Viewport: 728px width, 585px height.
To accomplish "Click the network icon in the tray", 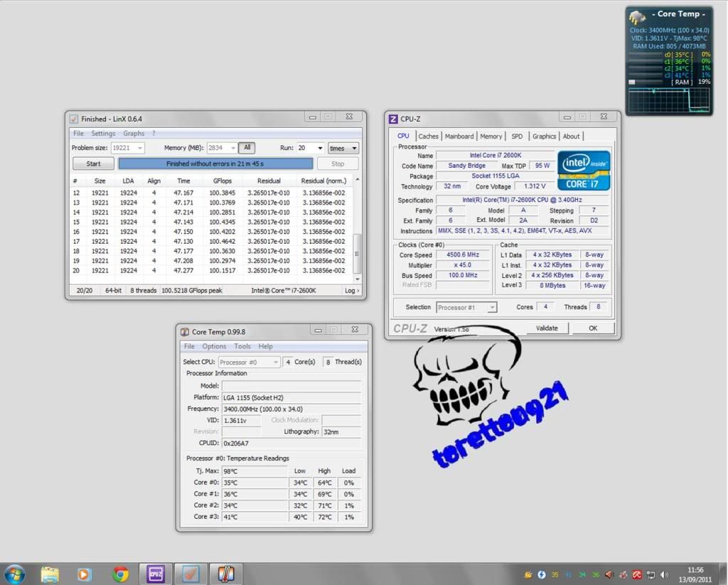I will [x=649, y=575].
